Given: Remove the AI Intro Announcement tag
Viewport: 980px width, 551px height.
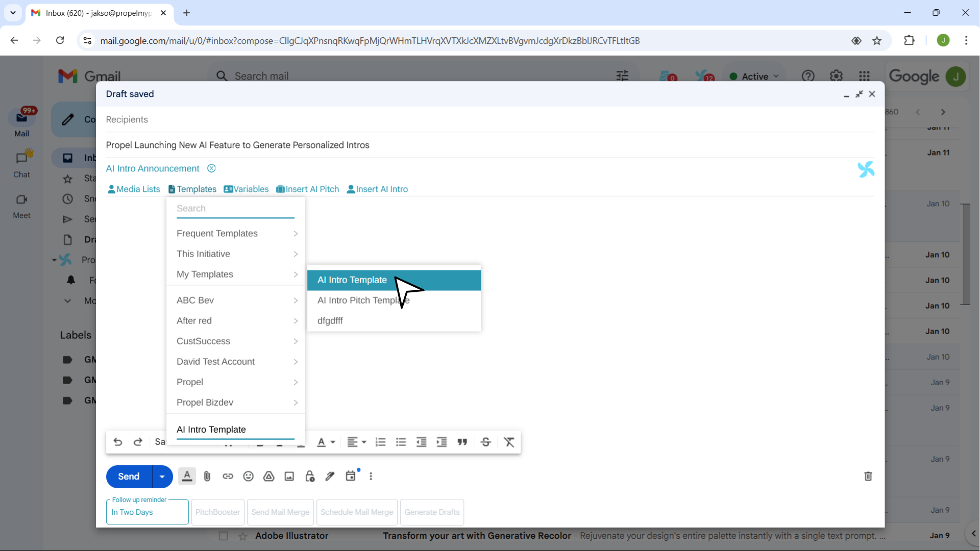Looking at the screenshot, I should (x=211, y=168).
